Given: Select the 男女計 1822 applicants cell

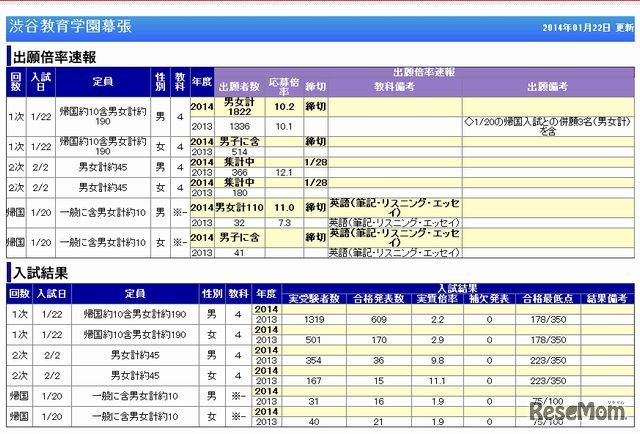Looking at the screenshot, I should pos(240,107).
